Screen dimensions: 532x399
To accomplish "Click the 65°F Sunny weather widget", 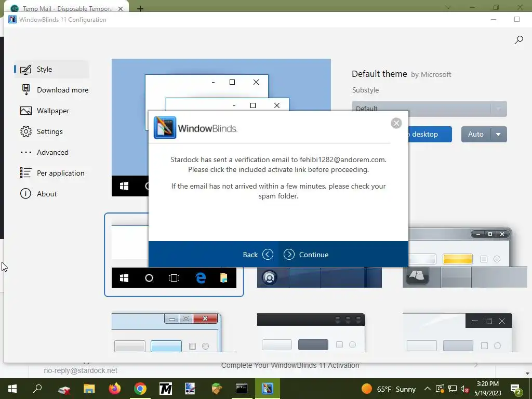I will coord(389,389).
